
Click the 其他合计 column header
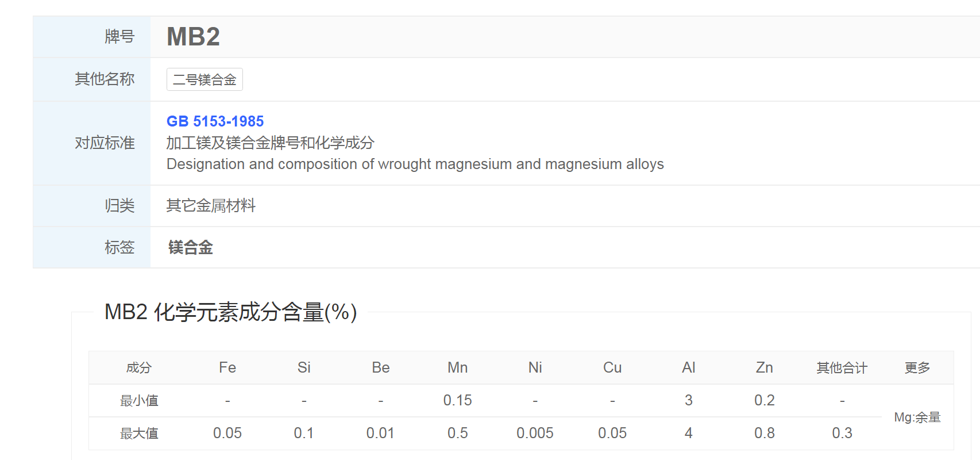pos(842,368)
